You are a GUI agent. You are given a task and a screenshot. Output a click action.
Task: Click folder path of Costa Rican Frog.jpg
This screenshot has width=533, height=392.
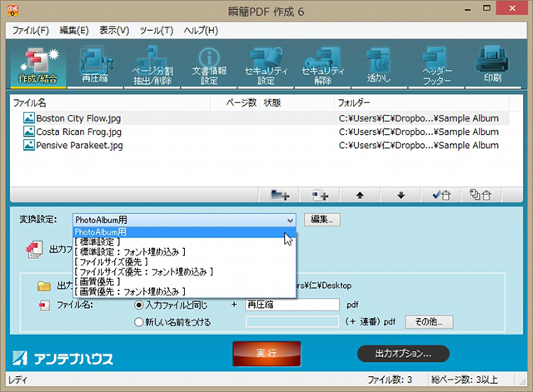coord(419,131)
